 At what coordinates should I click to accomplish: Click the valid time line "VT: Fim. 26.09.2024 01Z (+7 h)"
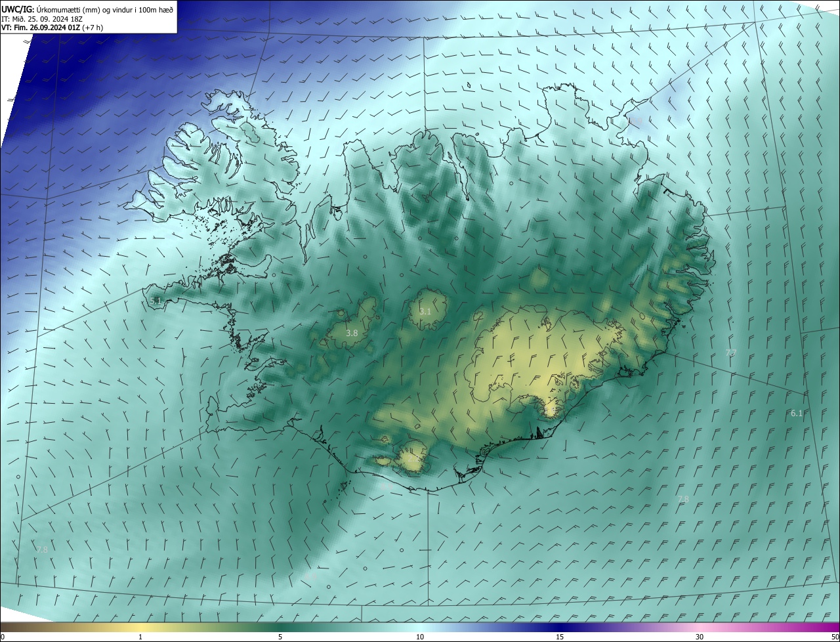click(x=52, y=27)
